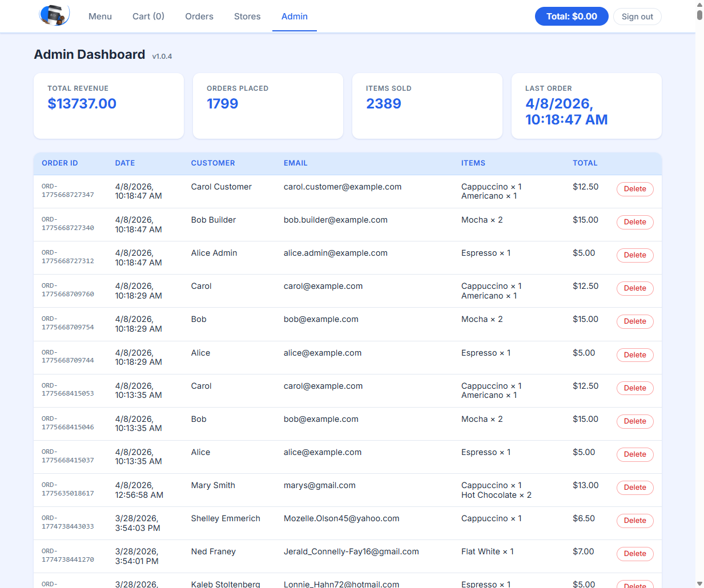Click order ID ORD-1774738441270
Screen dimensions: 704x588
(x=68, y=555)
